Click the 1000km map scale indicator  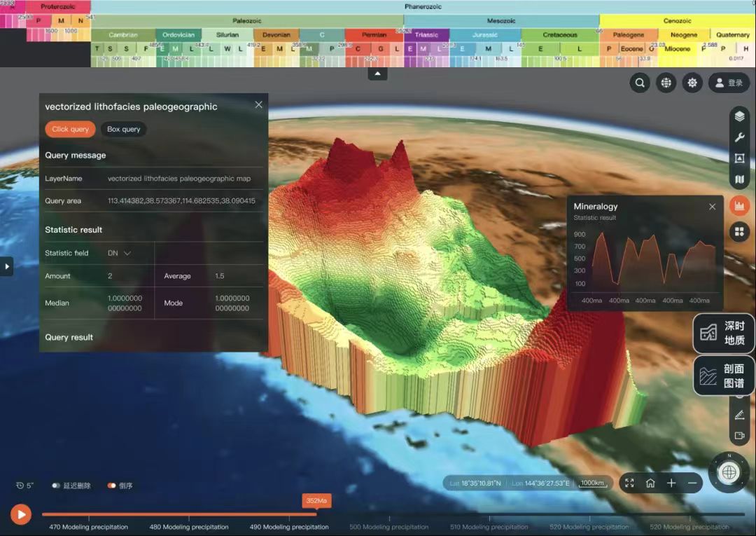pyautogui.click(x=593, y=483)
